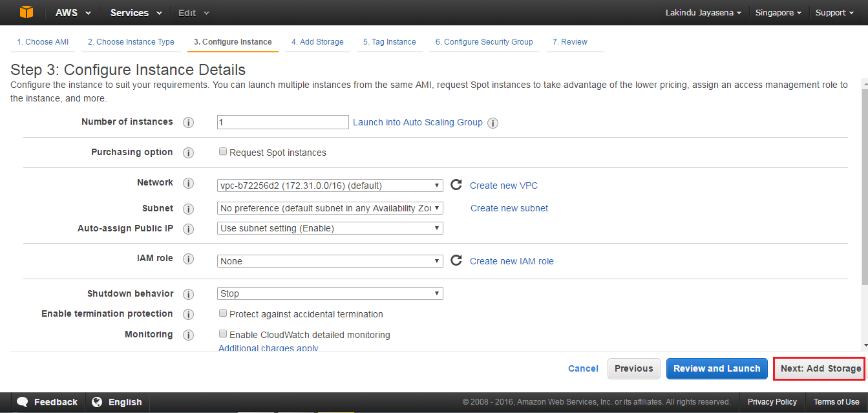Change language via English button
Image resolution: width=868 pixels, height=413 pixels.
click(x=117, y=402)
